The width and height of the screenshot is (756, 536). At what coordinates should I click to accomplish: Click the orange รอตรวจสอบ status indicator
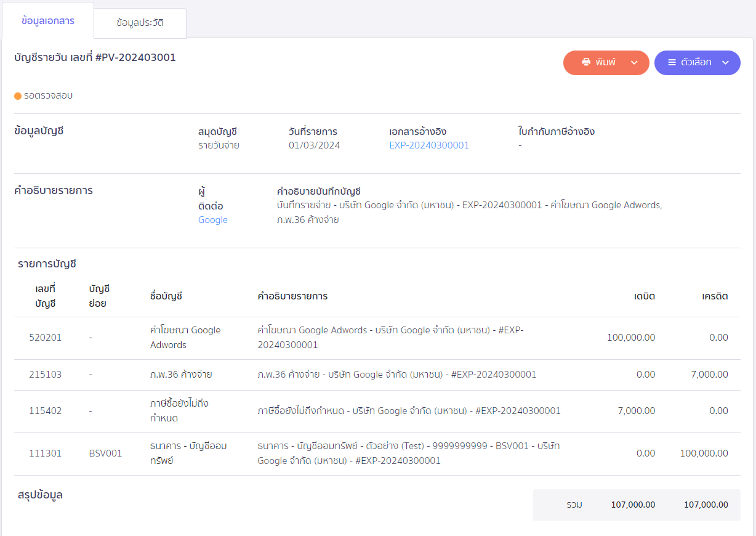18,95
